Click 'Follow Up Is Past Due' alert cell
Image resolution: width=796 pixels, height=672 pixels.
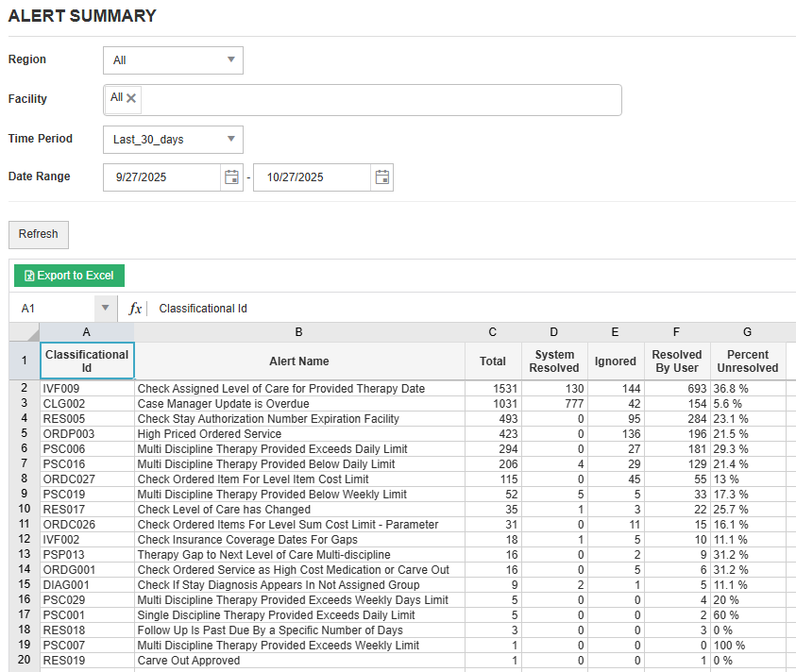click(x=299, y=630)
